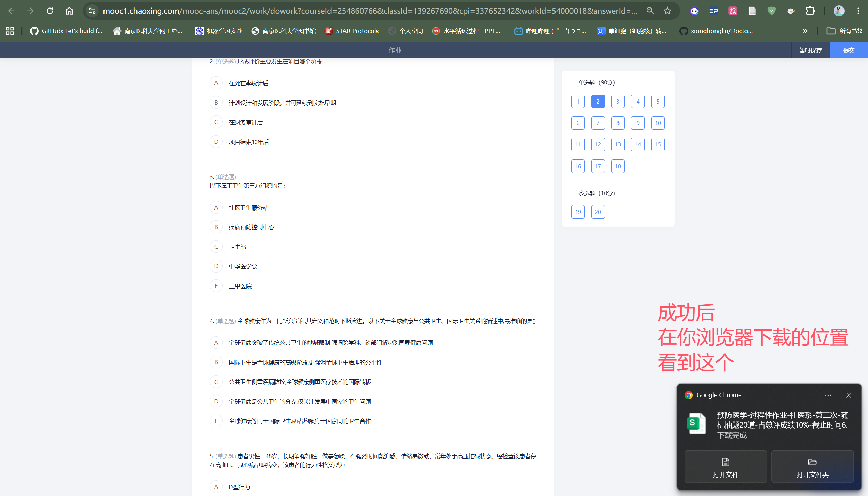This screenshot has width=868, height=496.
Task: Open the 水平循环过程 - PPT bookmark
Action: pyautogui.click(x=466, y=31)
